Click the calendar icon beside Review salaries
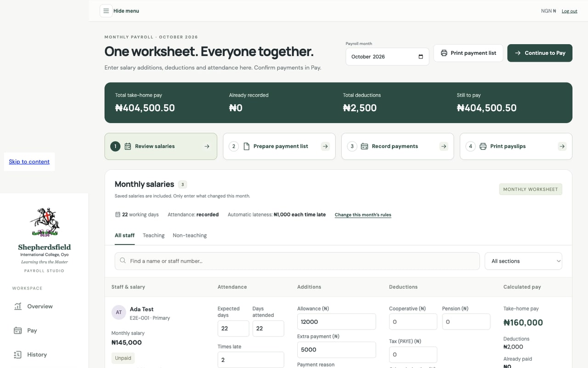 (128, 146)
